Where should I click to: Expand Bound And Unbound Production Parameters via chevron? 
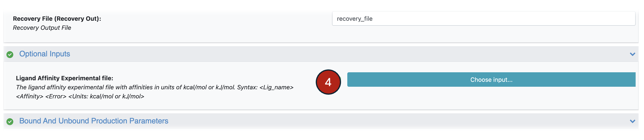pos(632,121)
